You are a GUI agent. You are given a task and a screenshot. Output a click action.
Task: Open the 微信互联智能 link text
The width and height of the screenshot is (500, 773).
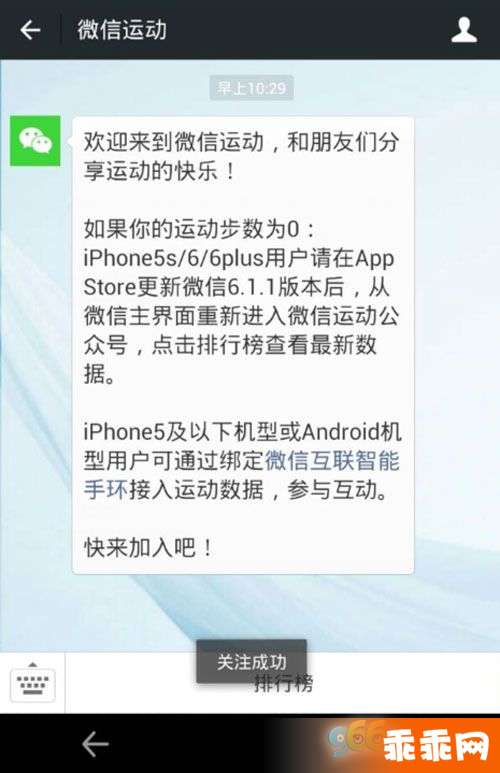pos(332,461)
